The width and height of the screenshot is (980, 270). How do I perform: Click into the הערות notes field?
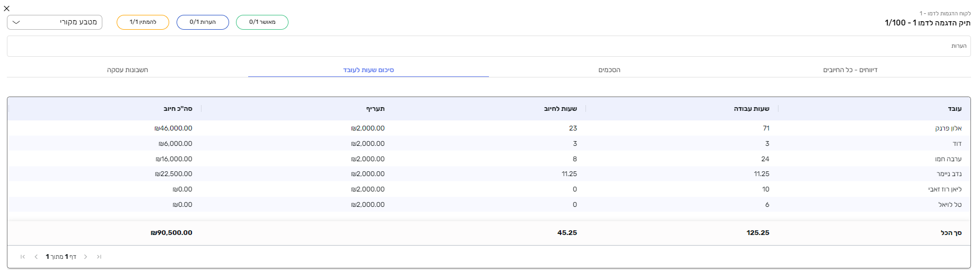pos(488,46)
